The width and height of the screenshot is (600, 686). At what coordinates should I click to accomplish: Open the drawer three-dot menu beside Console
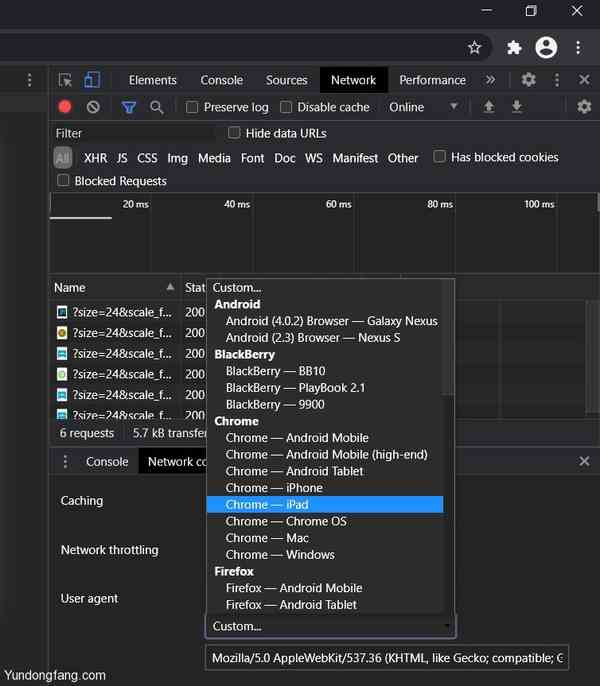(65, 462)
